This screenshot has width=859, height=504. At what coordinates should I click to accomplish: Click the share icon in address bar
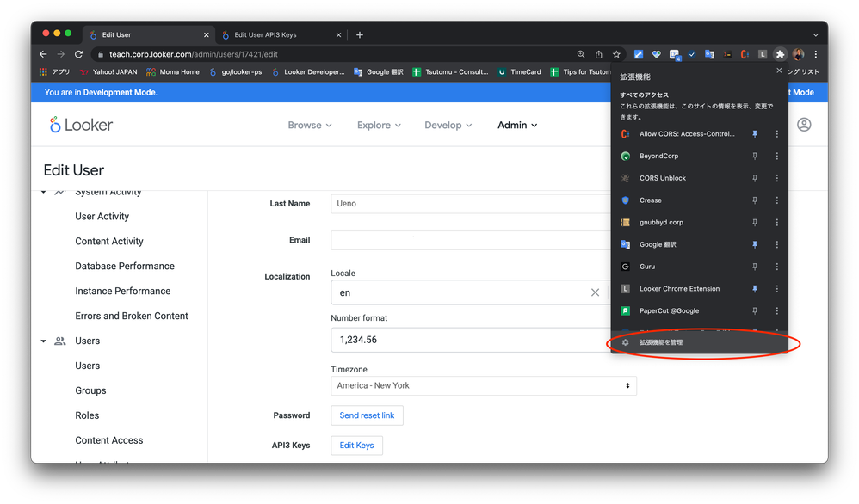[599, 54]
